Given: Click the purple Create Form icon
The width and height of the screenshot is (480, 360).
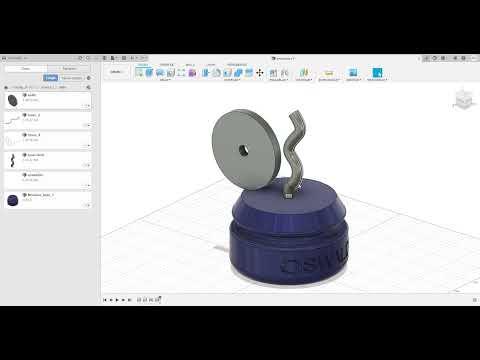Looking at the screenshot, I should tap(192, 72).
